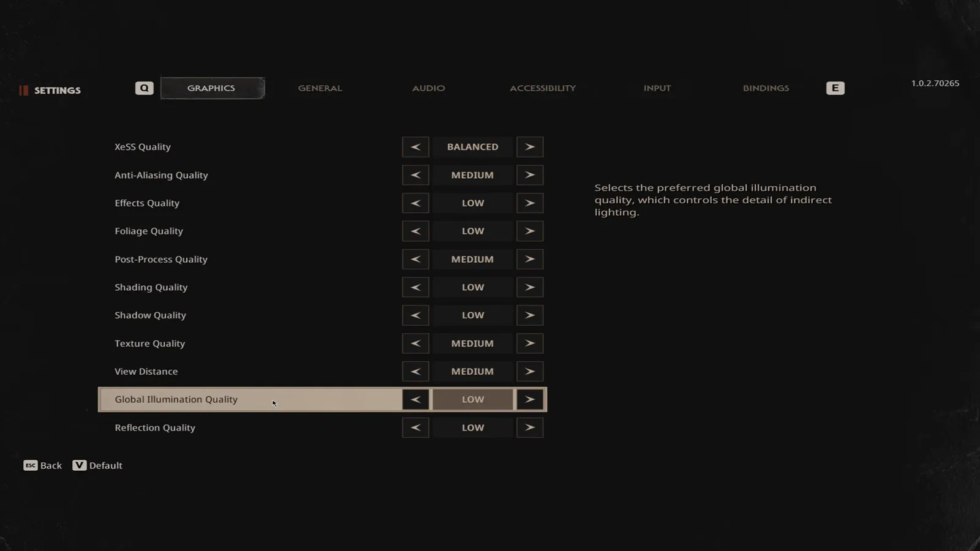This screenshot has width=980, height=551.
Task: Click Back to leave settings
Action: 43,465
